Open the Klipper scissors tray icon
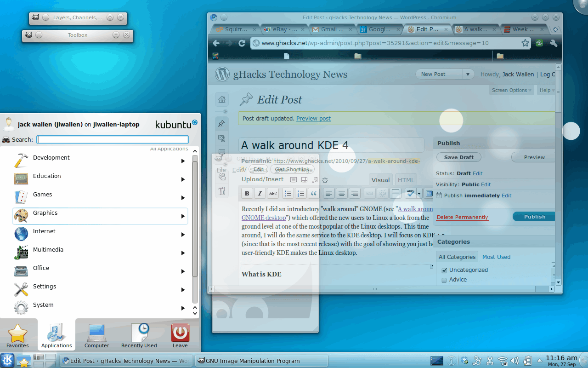 click(x=490, y=361)
